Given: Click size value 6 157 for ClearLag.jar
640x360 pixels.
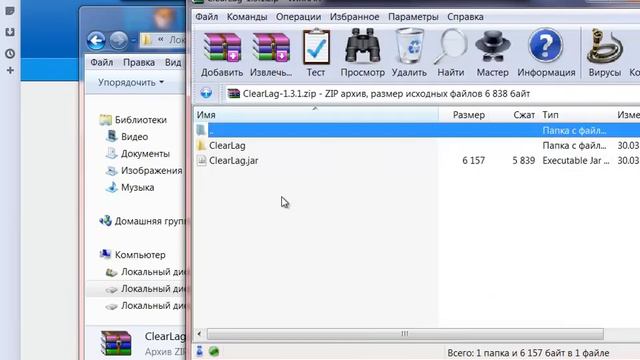Looking at the screenshot, I should pos(473,160).
